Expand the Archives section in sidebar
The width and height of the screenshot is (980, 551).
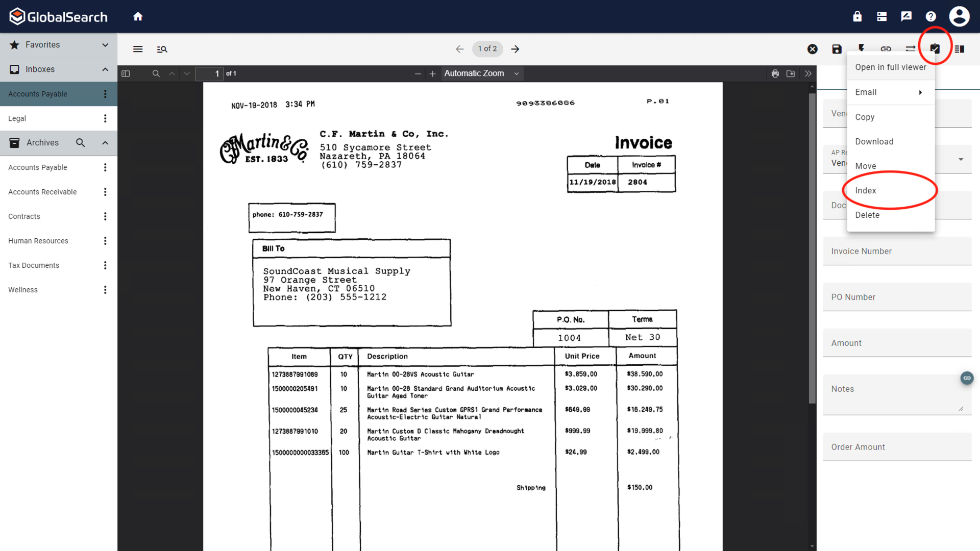(104, 142)
